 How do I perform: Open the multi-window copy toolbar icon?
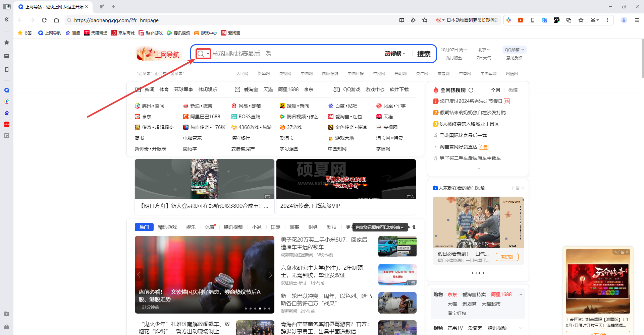tap(569, 20)
